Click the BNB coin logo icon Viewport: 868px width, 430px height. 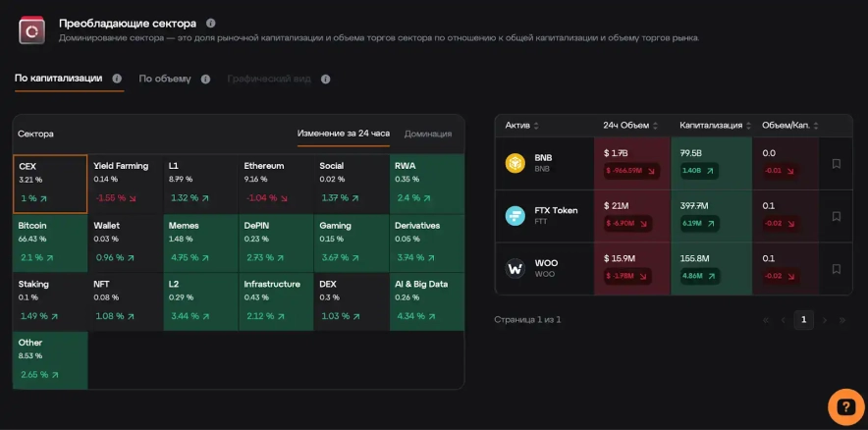[515, 163]
